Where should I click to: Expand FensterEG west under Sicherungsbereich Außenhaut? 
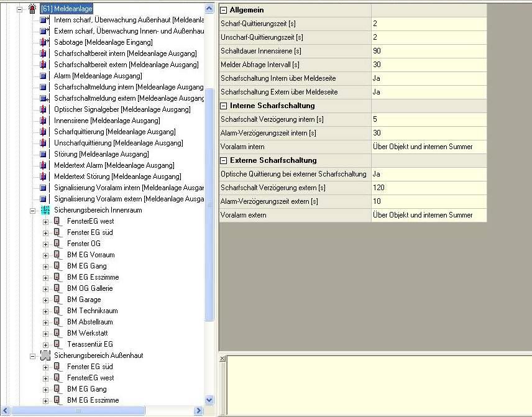tap(45, 378)
